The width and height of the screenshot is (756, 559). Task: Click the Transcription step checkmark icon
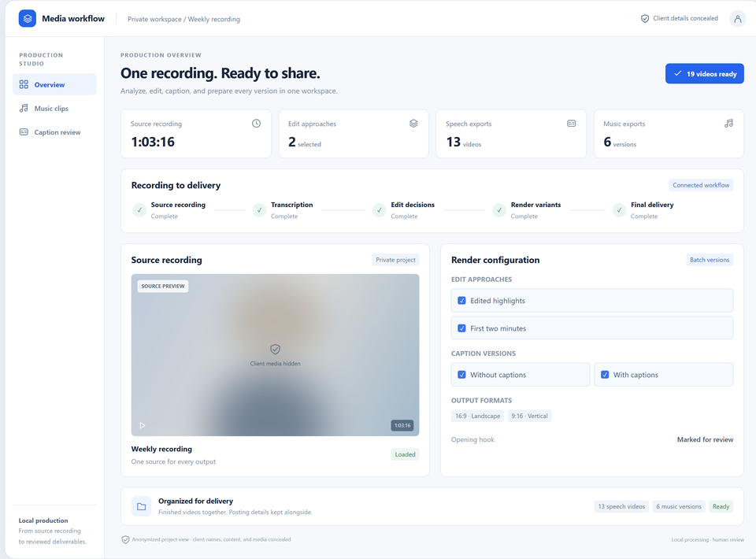[x=259, y=210]
